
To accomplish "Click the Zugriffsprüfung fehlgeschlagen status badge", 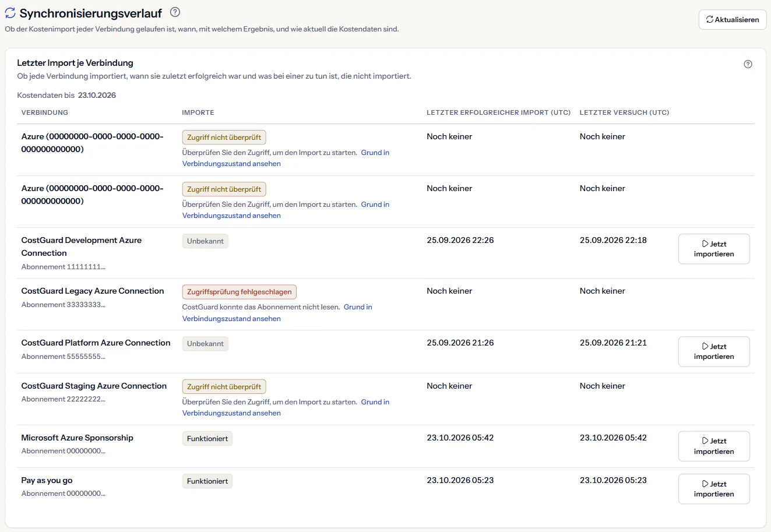I will click(x=240, y=292).
